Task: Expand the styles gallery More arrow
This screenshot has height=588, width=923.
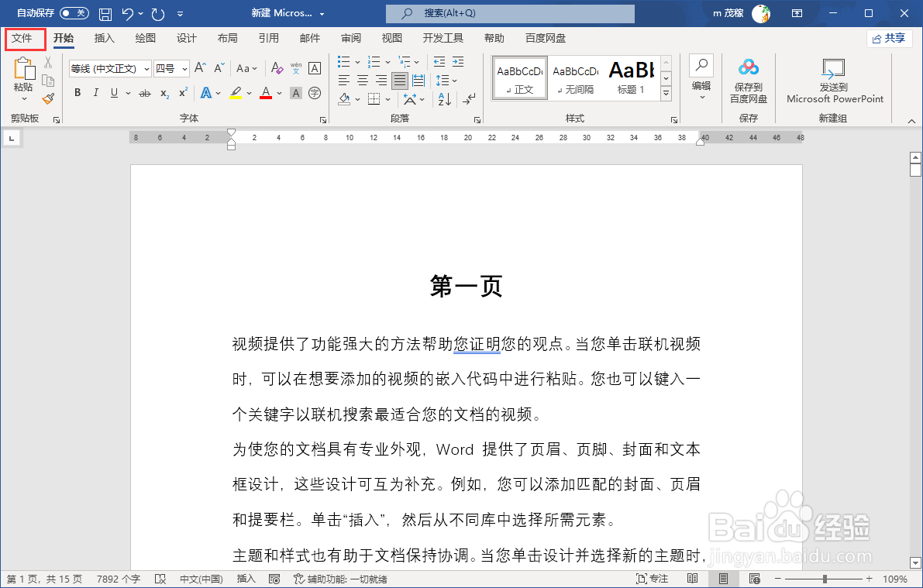Action: tap(666, 93)
